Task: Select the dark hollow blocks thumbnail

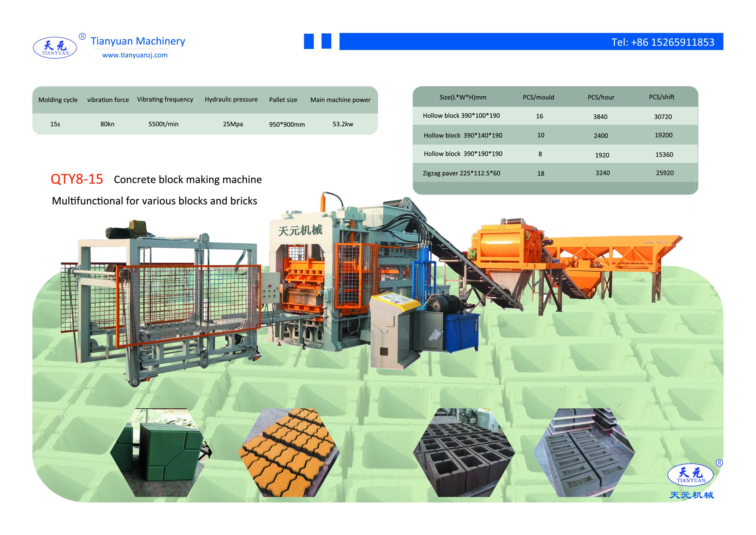Action: click(464, 453)
